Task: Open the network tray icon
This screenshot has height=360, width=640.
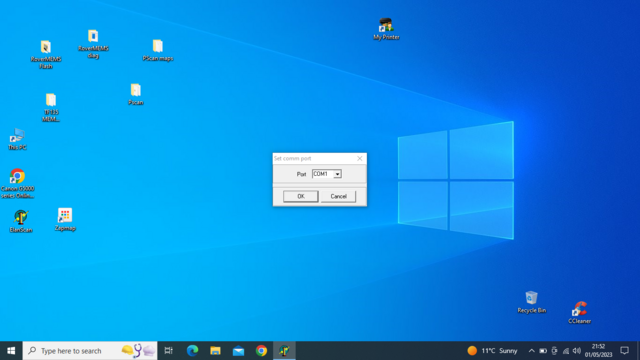Action: coord(566,351)
